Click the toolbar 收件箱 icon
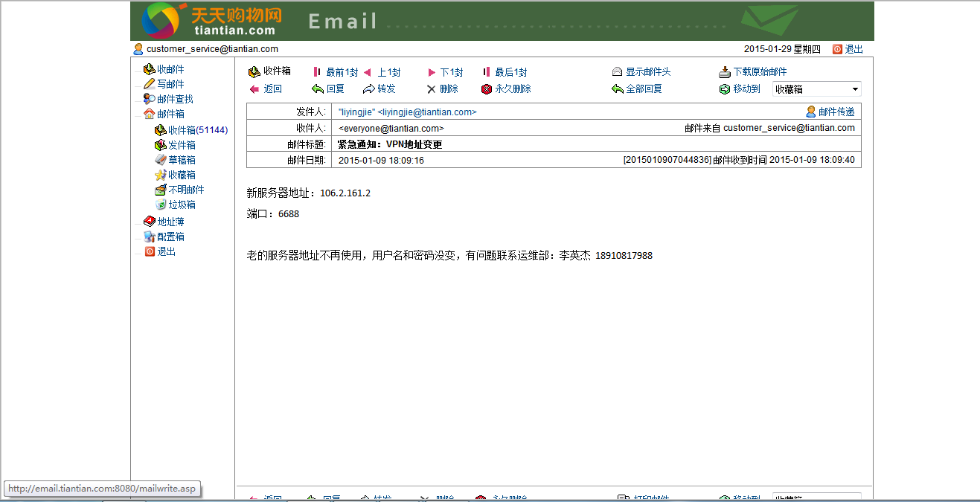Image resolution: width=980 pixels, height=502 pixels. [254, 72]
